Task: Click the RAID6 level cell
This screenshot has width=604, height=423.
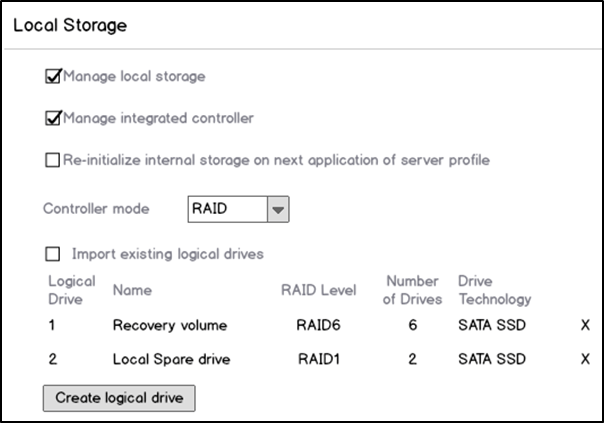Action: click(318, 325)
